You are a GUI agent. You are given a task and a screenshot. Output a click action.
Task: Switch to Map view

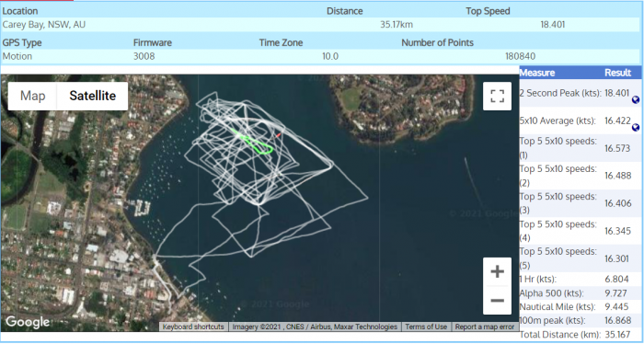pyautogui.click(x=32, y=96)
